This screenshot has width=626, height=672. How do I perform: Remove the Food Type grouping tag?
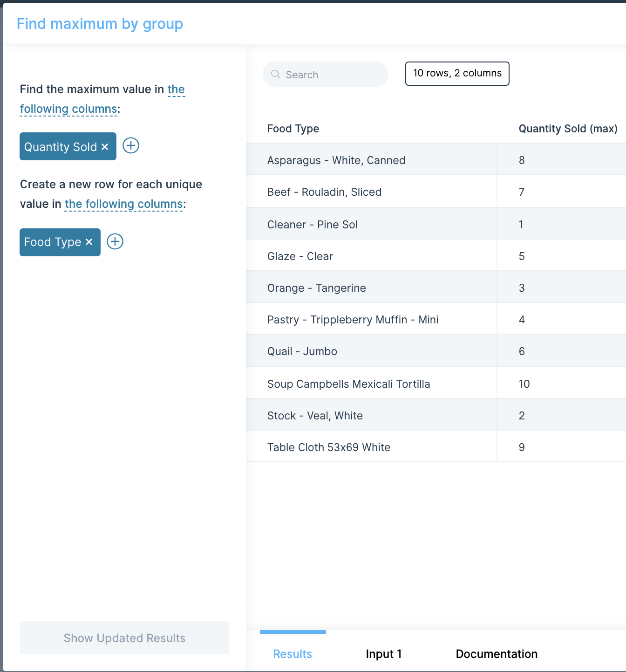click(x=89, y=242)
